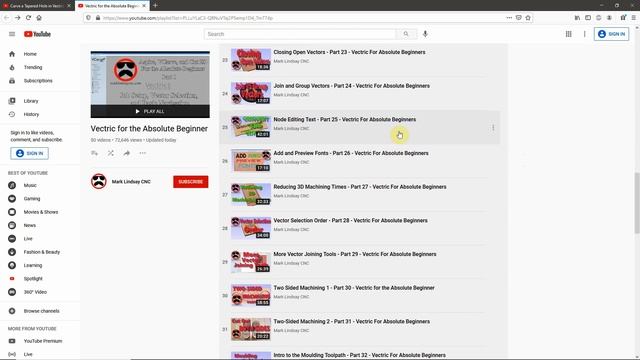Activate voice search microphone icon
Screen dimensions: 640x360
425,34
